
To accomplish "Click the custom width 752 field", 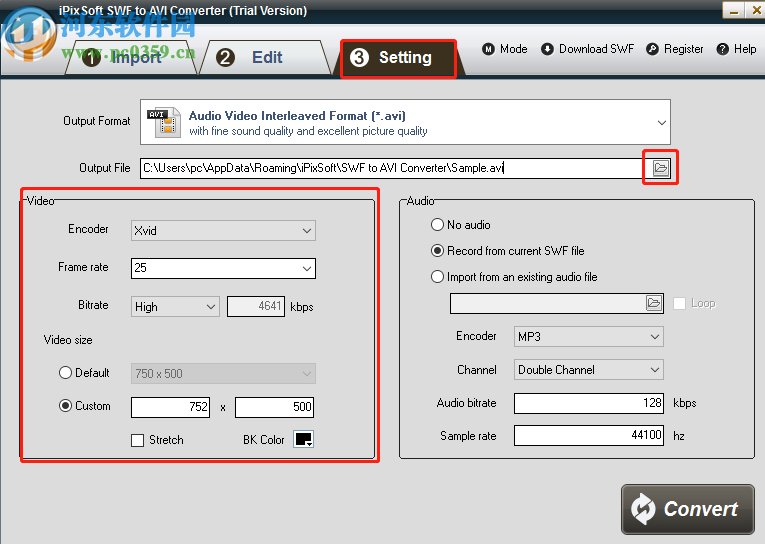I will pyautogui.click(x=170, y=407).
